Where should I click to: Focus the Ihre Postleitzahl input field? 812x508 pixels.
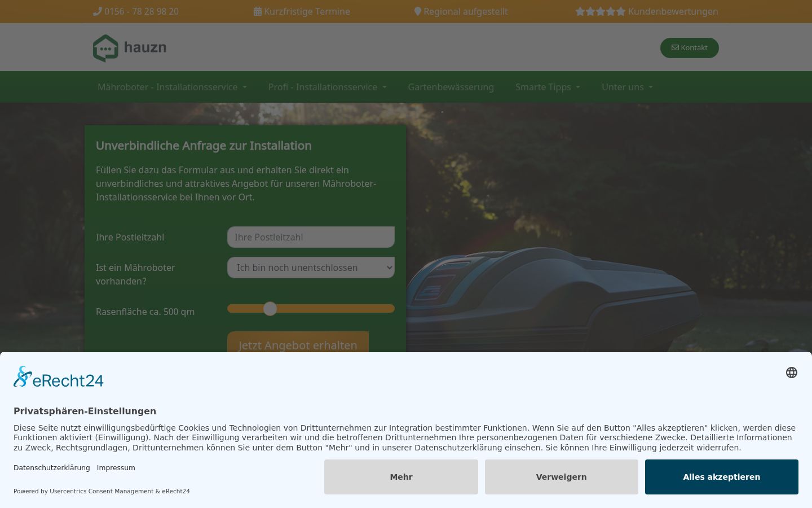[x=311, y=237]
